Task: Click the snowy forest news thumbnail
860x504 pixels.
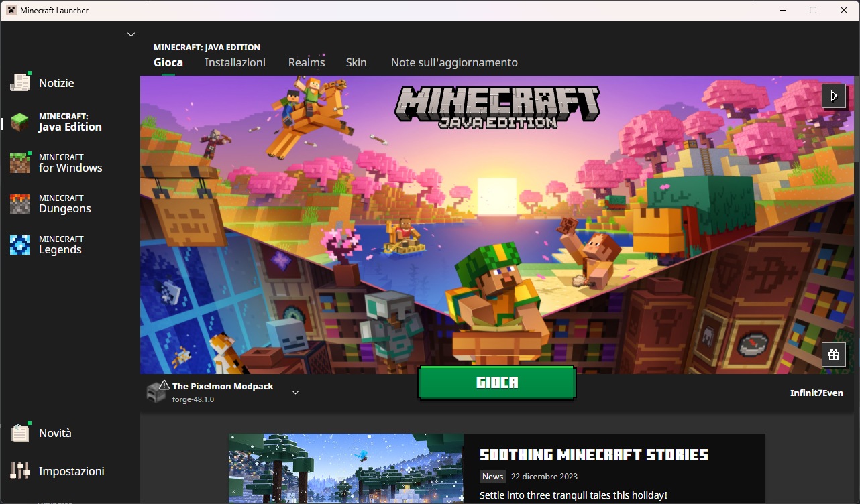Action: (x=345, y=468)
